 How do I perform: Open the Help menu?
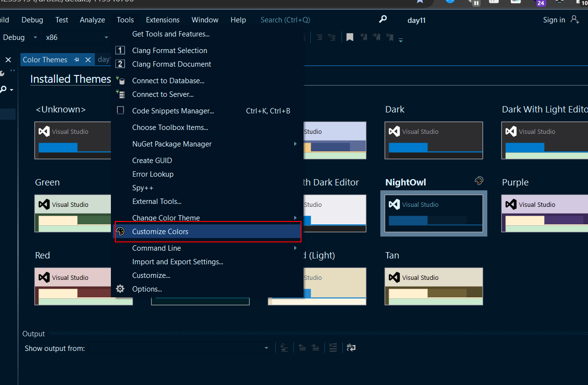238,19
